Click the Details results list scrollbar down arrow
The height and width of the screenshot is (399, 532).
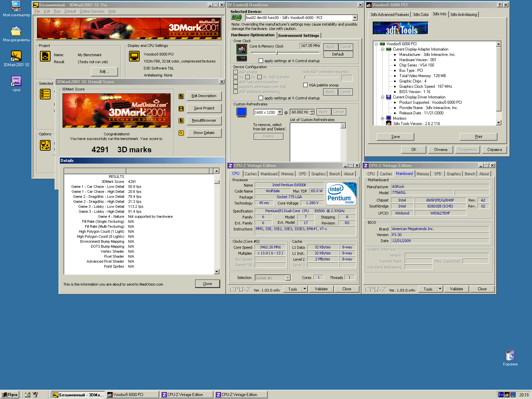[x=216, y=272]
